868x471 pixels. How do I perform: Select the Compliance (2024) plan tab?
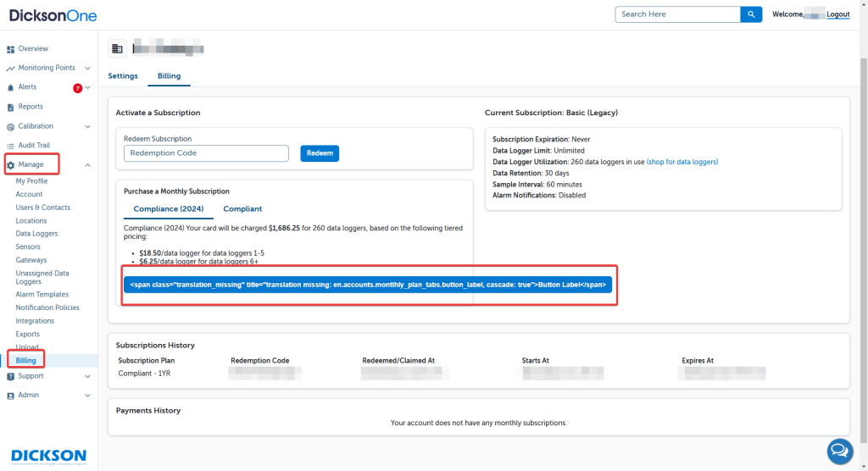click(x=169, y=208)
